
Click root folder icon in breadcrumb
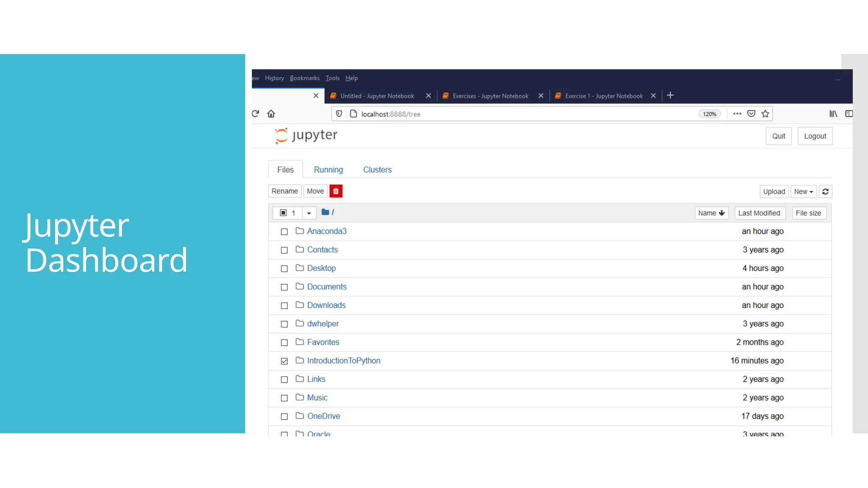[x=325, y=212]
